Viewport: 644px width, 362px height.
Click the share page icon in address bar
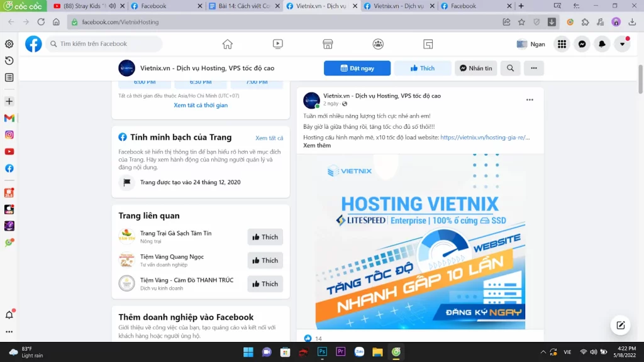pyautogui.click(x=506, y=22)
